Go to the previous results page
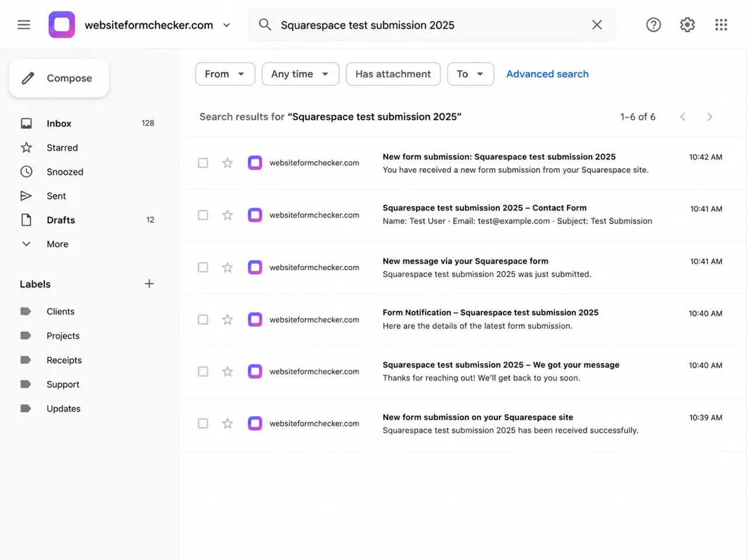Image resolution: width=747 pixels, height=560 pixels. tap(683, 117)
